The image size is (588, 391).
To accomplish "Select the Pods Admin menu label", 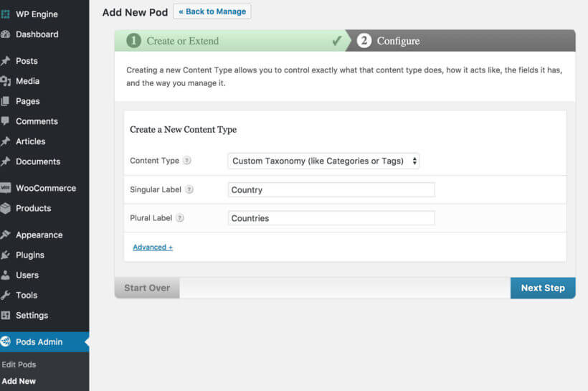I will (x=39, y=341).
